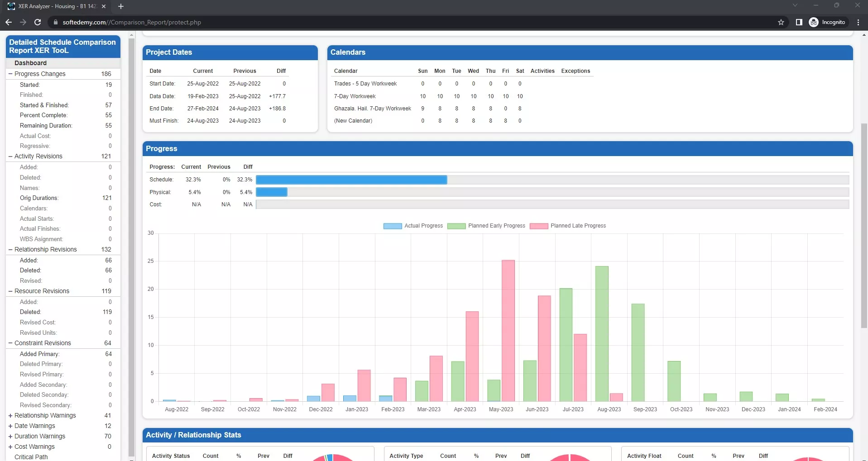868x461 pixels.
Task: Expand the Relationship Warnings section
Action: coord(10,415)
